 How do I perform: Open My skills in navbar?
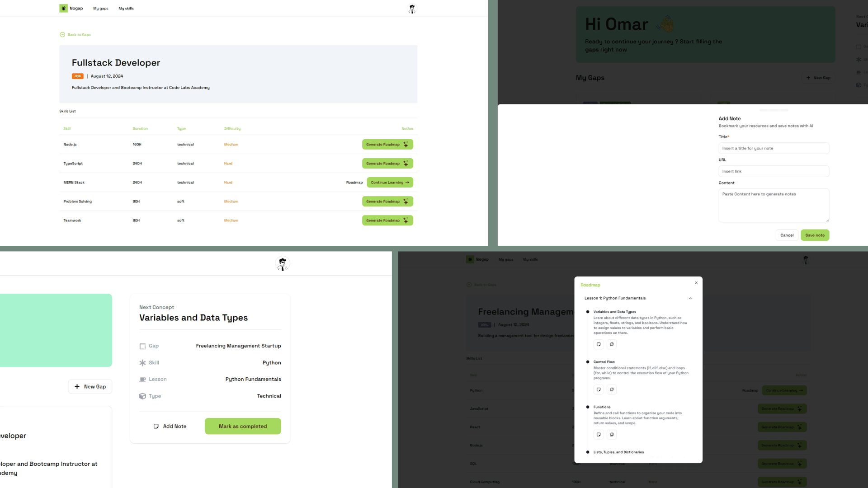[x=126, y=9]
